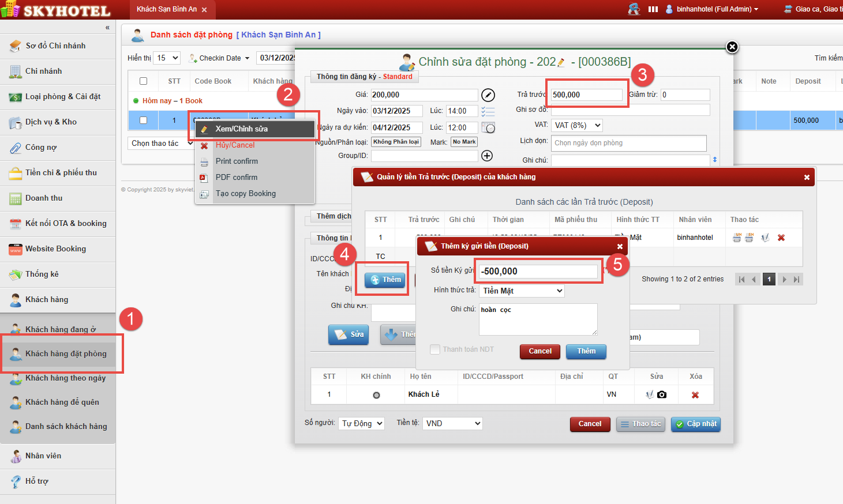
Task: Delete guest Khách Lê with the red X
Action: click(x=695, y=395)
